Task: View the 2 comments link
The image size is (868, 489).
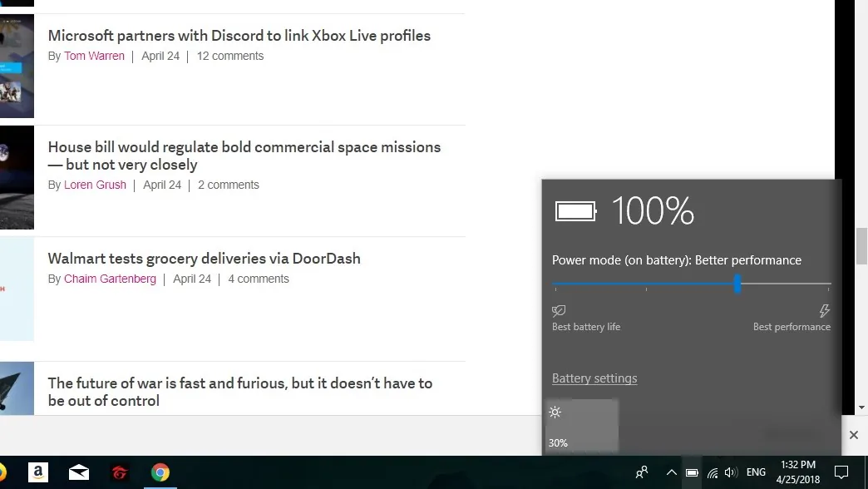Action: 229,185
